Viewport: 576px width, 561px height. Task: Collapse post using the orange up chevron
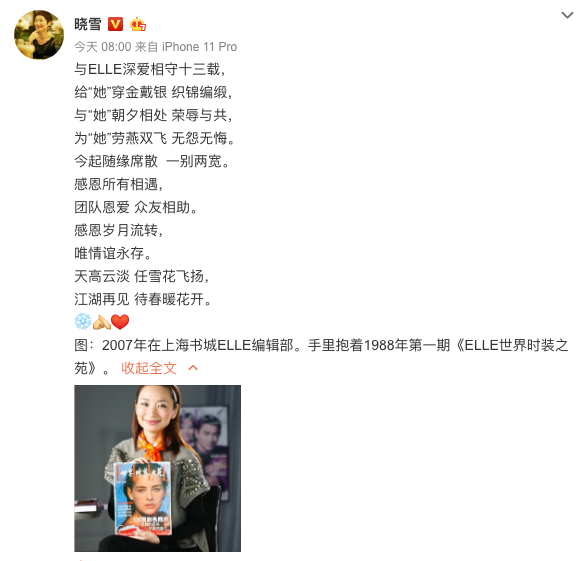coord(193,368)
